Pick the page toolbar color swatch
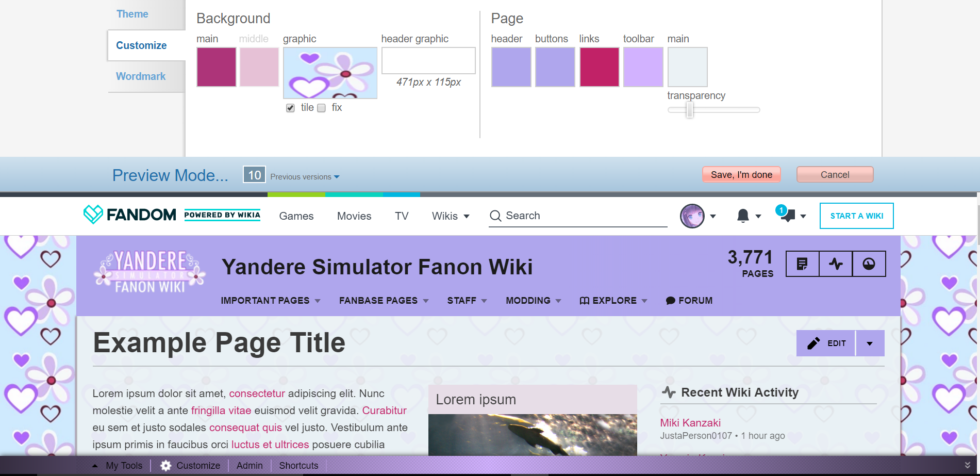 [643, 67]
